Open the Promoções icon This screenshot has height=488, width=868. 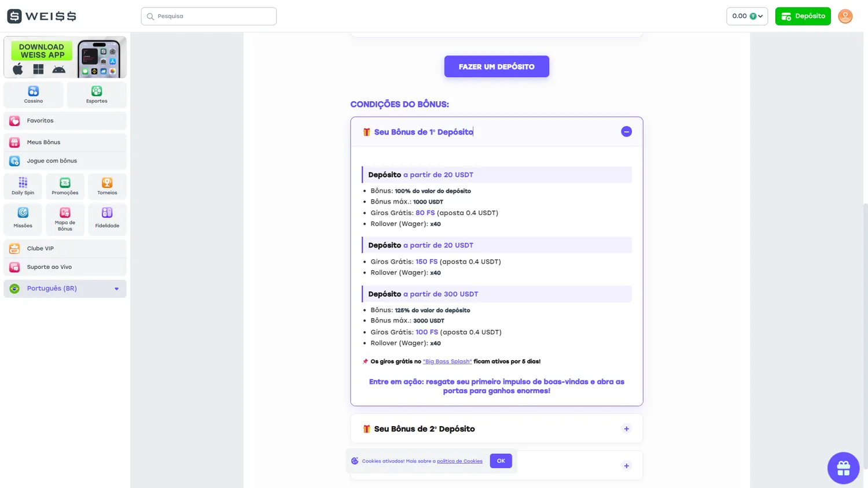coord(65,186)
